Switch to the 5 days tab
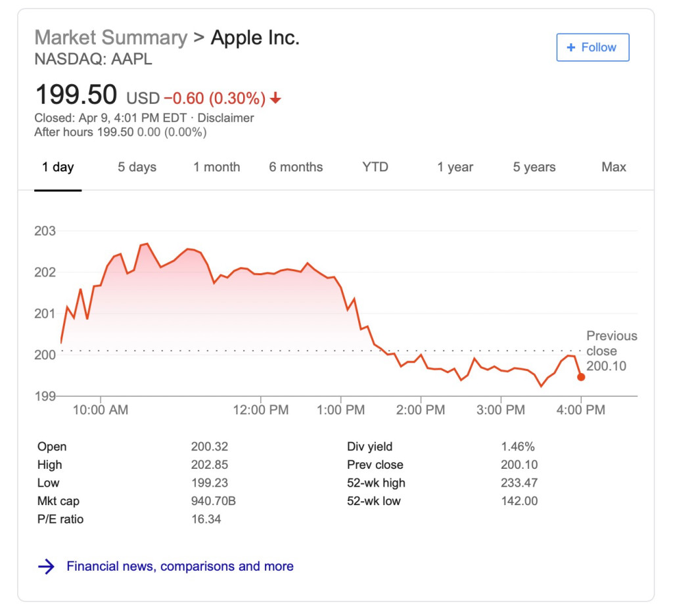Viewport: 673px width, 616px height. (x=137, y=167)
